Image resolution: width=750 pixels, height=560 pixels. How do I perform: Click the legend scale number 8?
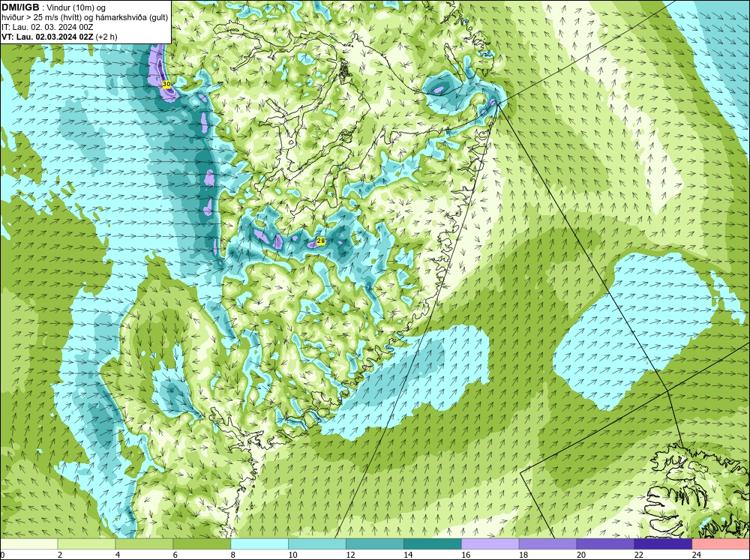tap(233, 555)
